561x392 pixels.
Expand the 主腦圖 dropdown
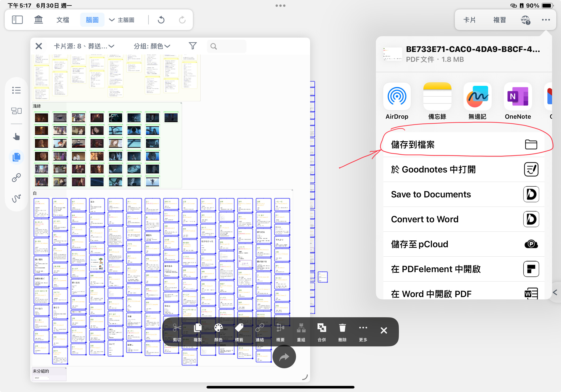tap(121, 20)
